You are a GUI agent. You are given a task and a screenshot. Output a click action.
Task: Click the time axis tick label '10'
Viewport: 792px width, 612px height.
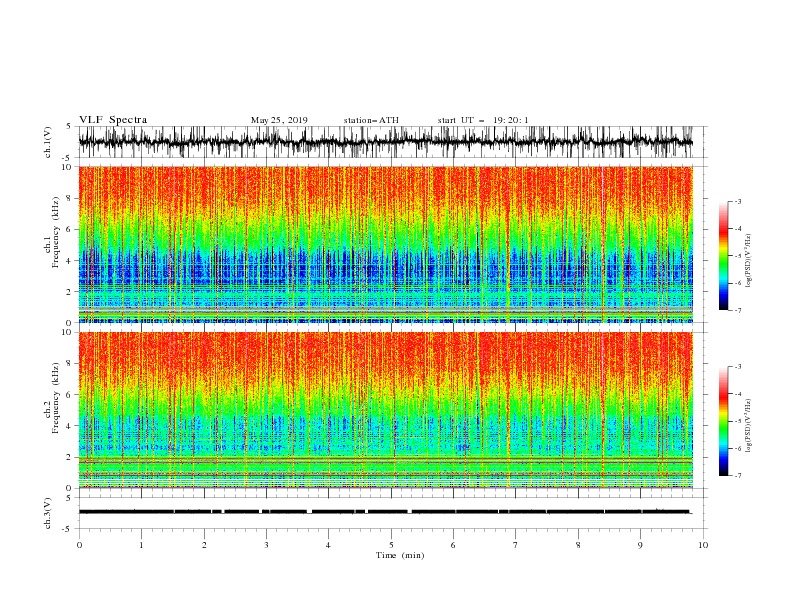[703, 545]
